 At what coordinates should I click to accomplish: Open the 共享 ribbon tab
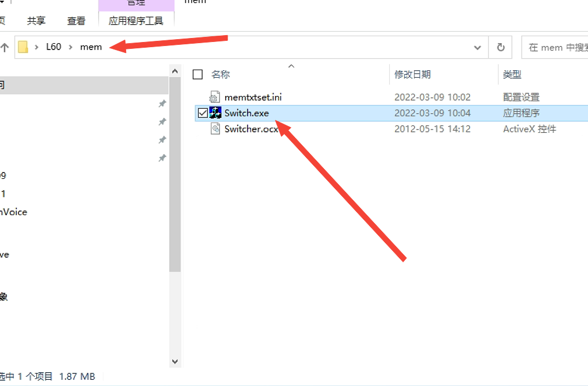click(36, 21)
